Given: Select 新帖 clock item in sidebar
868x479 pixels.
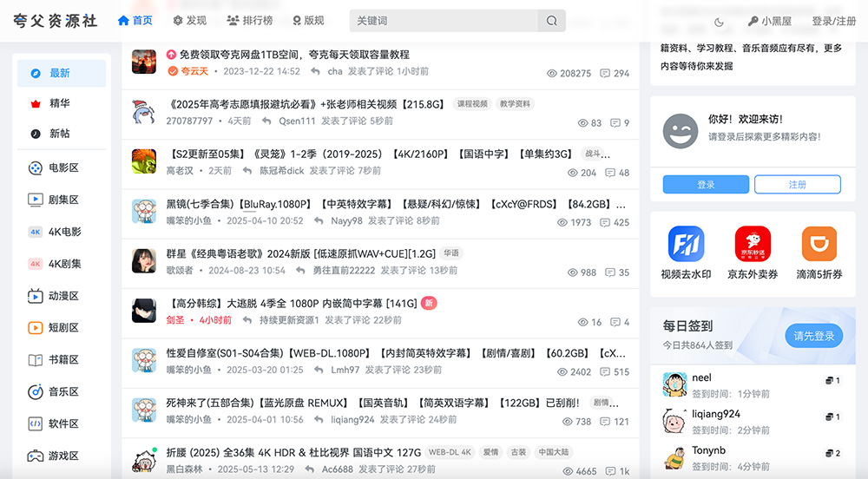Looking at the screenshot, I should point(36,134).
